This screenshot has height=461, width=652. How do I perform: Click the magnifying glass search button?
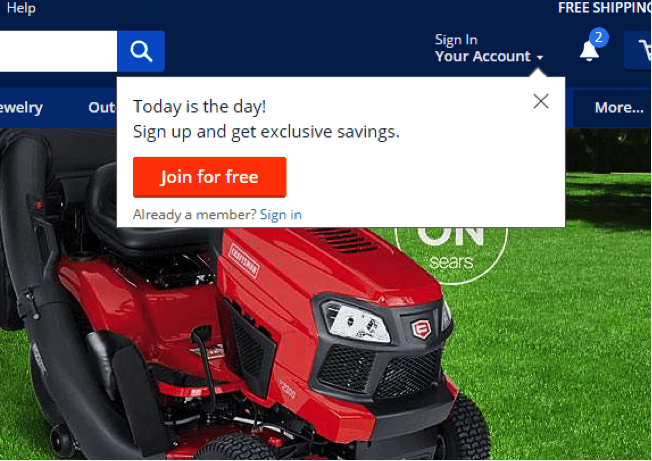[x=141, y=51]
